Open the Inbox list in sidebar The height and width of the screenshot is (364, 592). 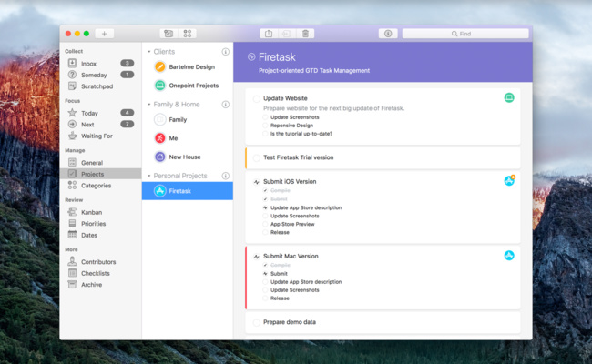coord(88,64)
